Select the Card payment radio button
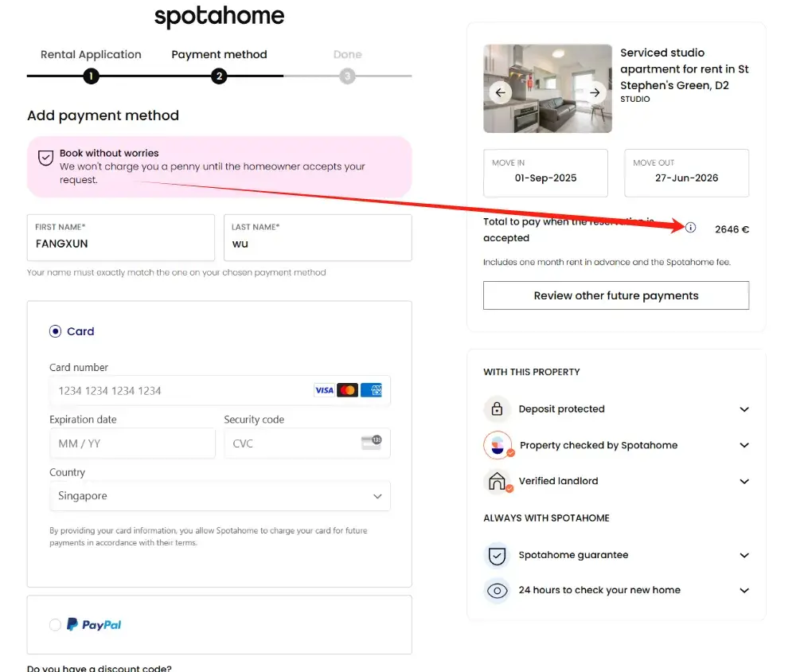 (55, 331)
